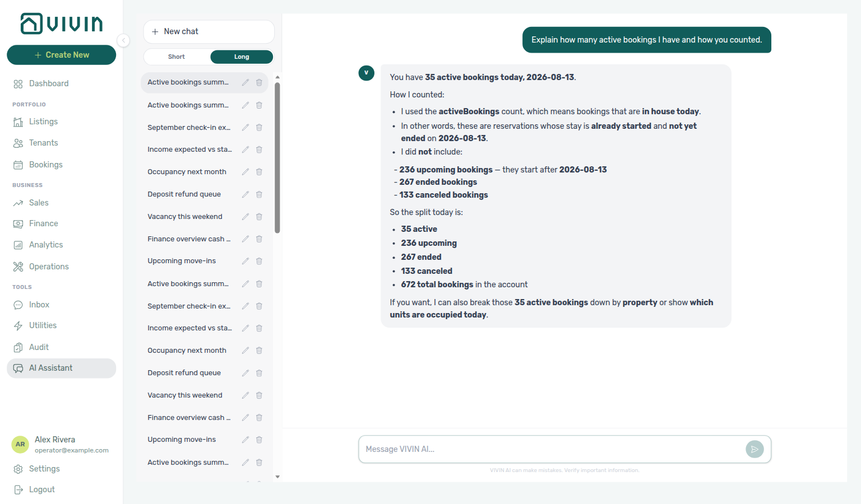Open Utilities
Screen dimensions: 861x504
[62, 325]
